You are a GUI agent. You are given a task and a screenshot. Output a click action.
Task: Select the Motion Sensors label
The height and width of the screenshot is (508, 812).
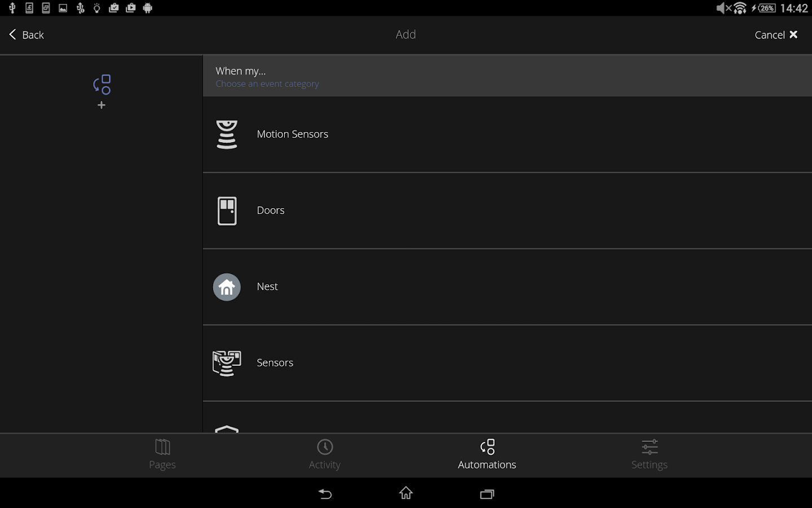point(293,134)
